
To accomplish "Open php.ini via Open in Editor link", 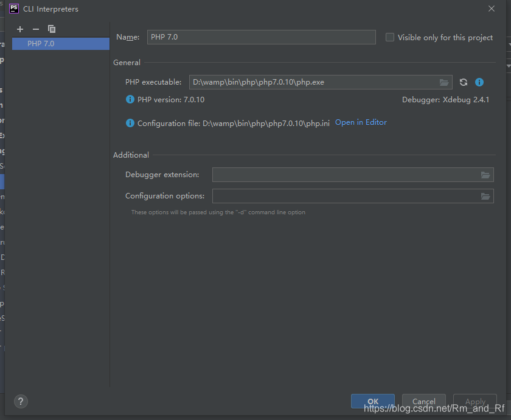I will click(x=361, y=122).
